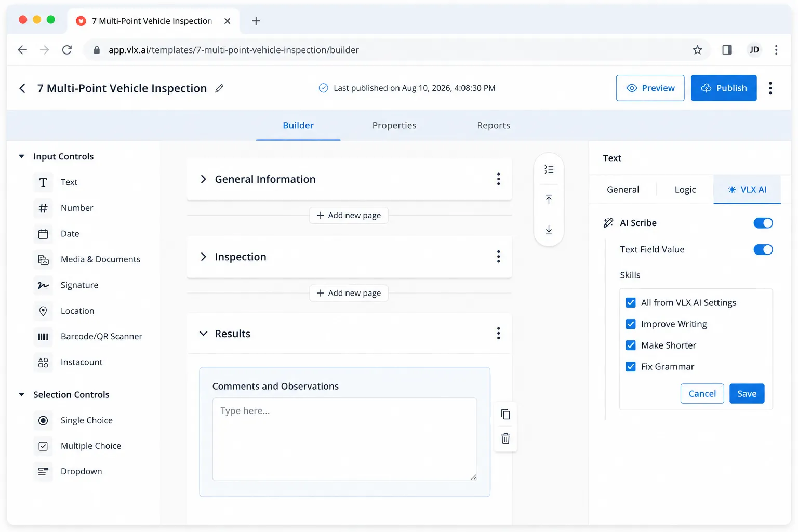Open the Results page options menu
798x532 pixels.
point(498,334)
